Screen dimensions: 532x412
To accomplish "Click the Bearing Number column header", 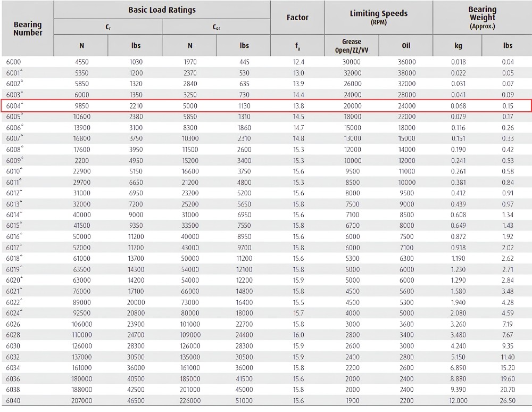I will click(28, 29).
